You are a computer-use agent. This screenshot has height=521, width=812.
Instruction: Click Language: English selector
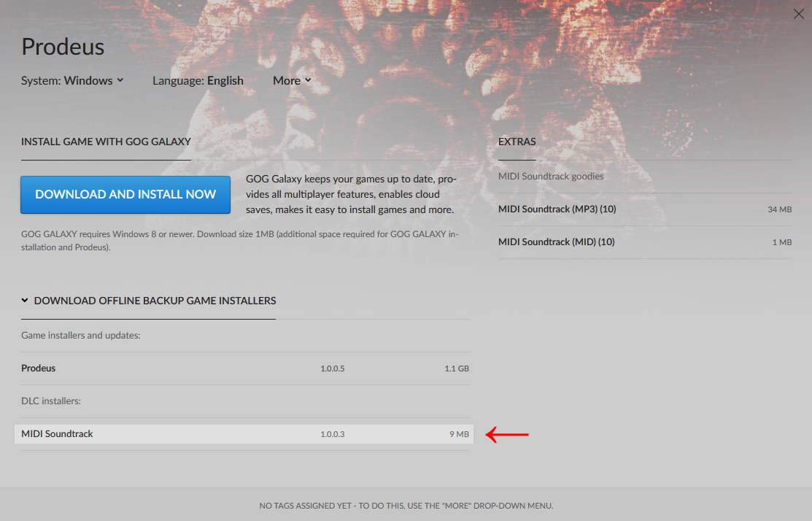(x=198, y=81)
